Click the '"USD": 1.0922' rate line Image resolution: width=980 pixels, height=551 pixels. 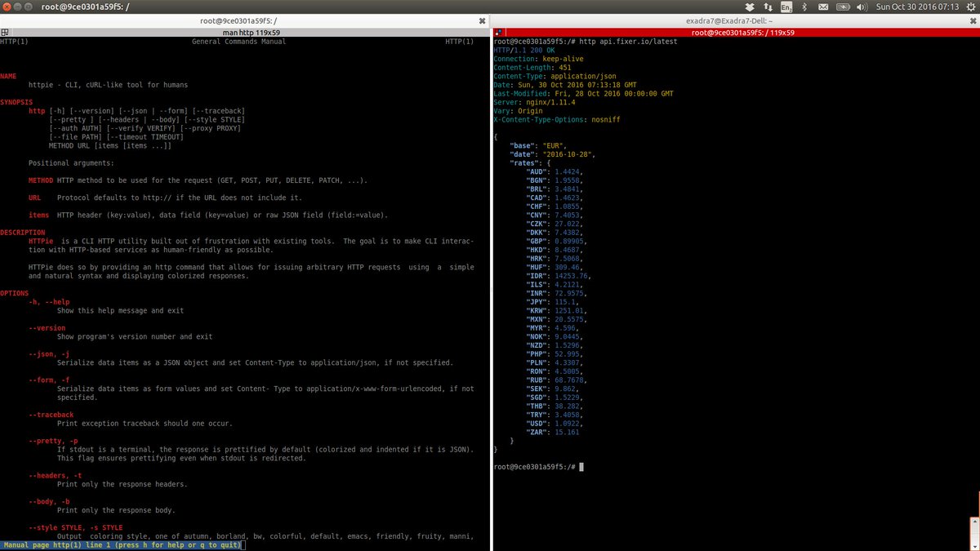pos(556,424)
